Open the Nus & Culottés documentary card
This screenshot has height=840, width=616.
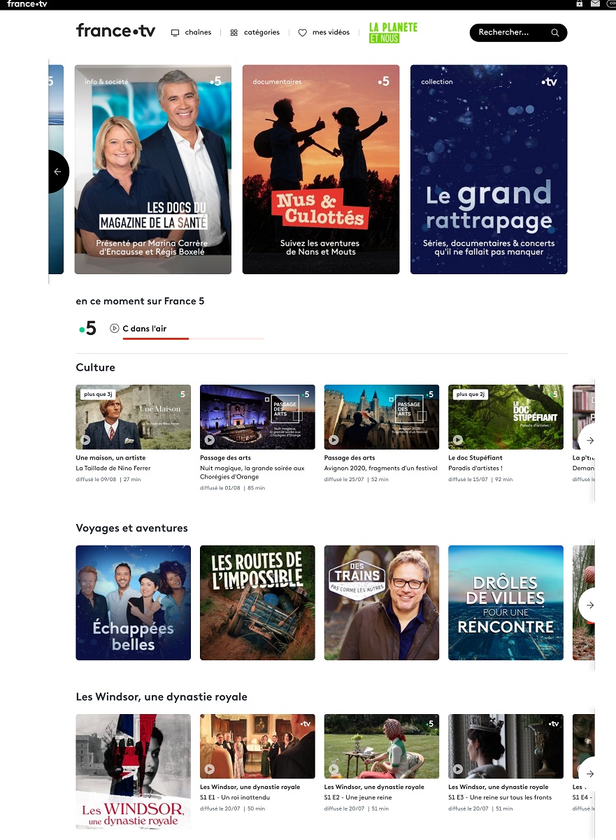[321, 169]
